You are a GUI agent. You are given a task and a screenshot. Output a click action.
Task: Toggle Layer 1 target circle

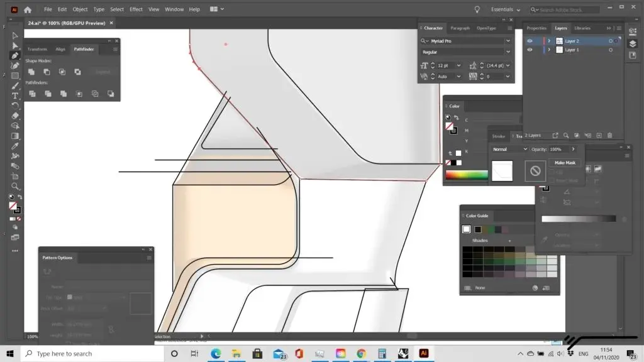coord(611,50)
